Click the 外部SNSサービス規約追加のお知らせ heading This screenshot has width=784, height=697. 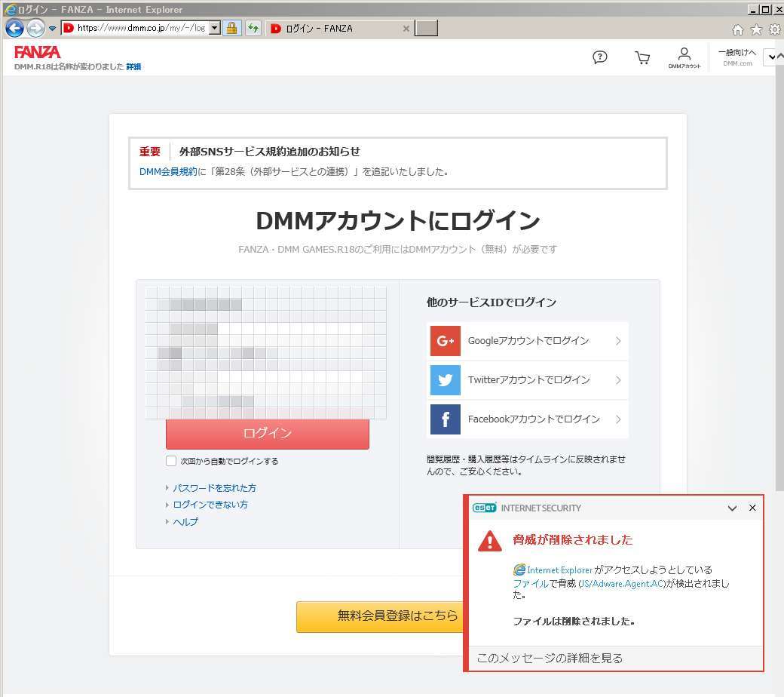click(270, 152)
